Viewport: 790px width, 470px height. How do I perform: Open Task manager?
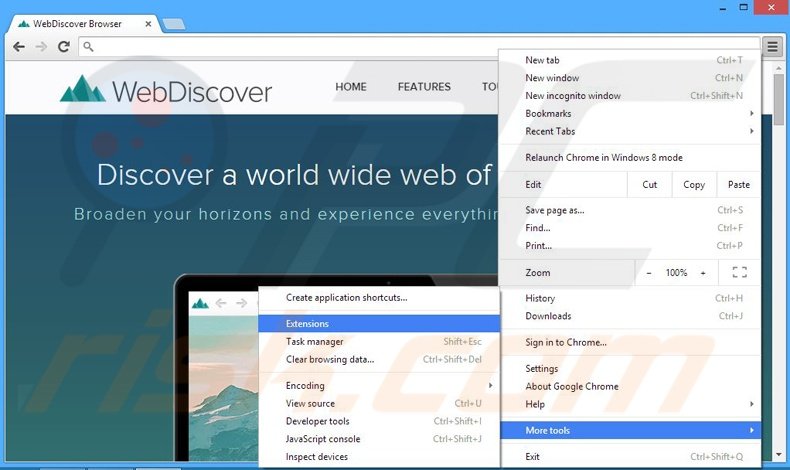(379, 342)
